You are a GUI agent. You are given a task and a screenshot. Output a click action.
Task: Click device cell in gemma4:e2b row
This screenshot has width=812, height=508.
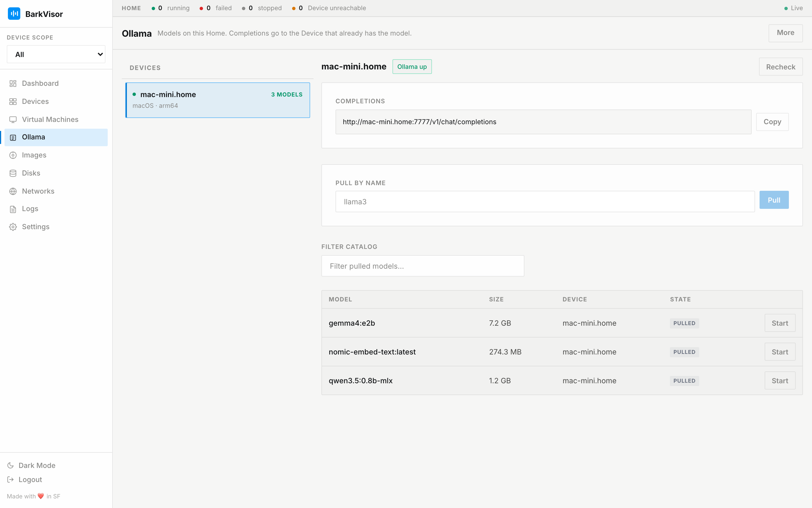[x=589, y=323]
